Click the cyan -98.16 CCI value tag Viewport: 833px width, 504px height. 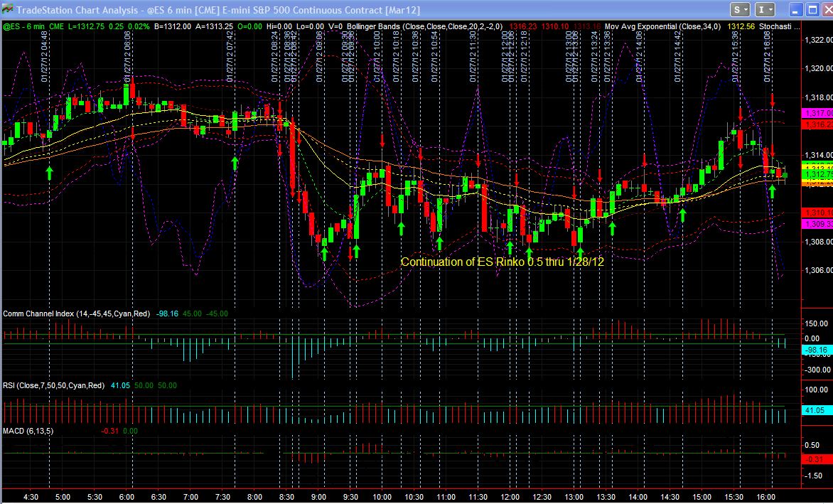817,350
